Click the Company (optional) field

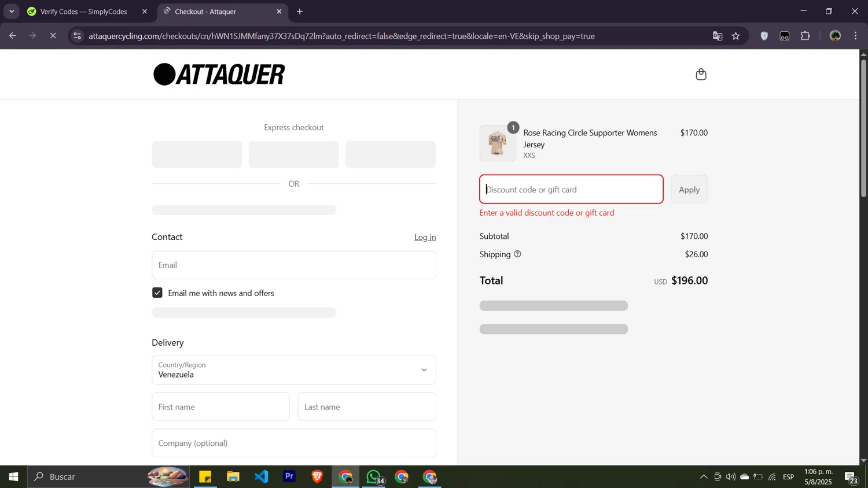pyautogui.click(x=294, y=443)
